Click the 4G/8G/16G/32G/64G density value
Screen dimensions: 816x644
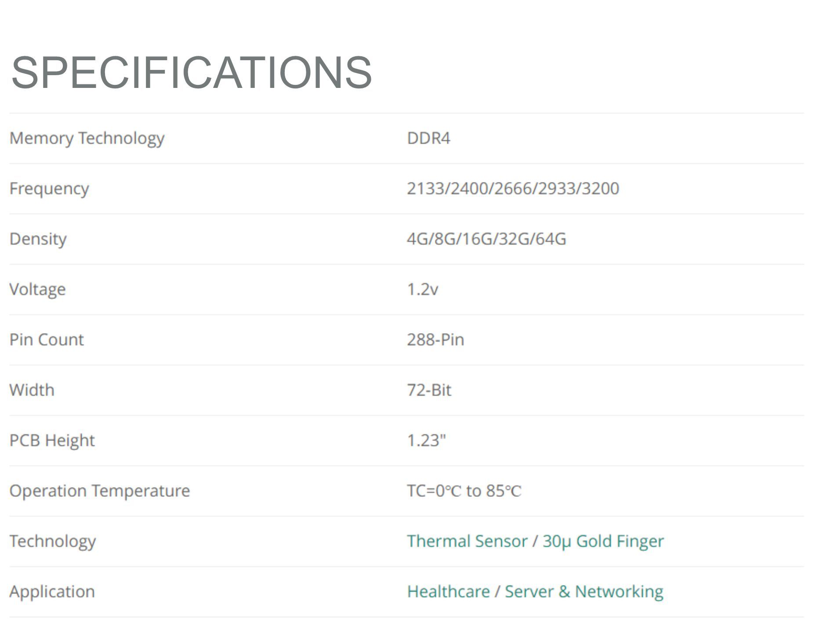[486, 239]
